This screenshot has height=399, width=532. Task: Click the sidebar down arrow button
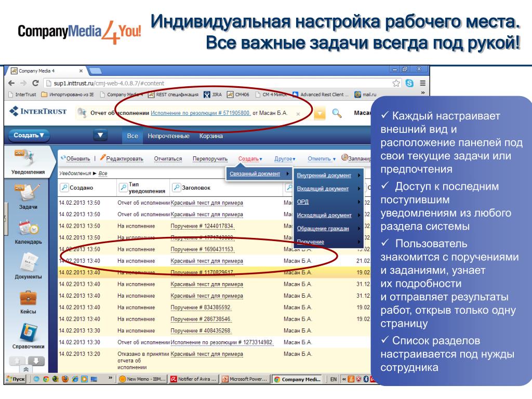pos(36,361)
